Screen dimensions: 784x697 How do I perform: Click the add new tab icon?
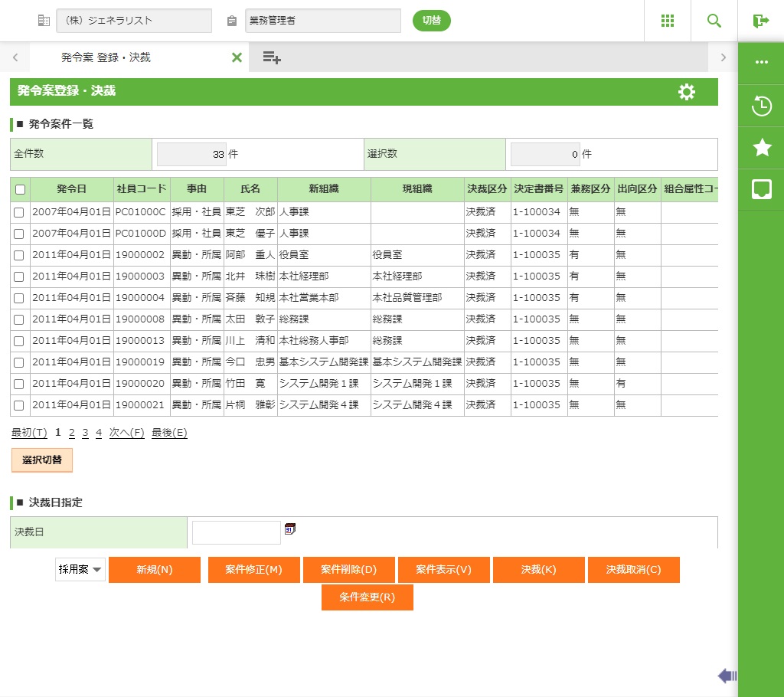(x=272, y=57)
